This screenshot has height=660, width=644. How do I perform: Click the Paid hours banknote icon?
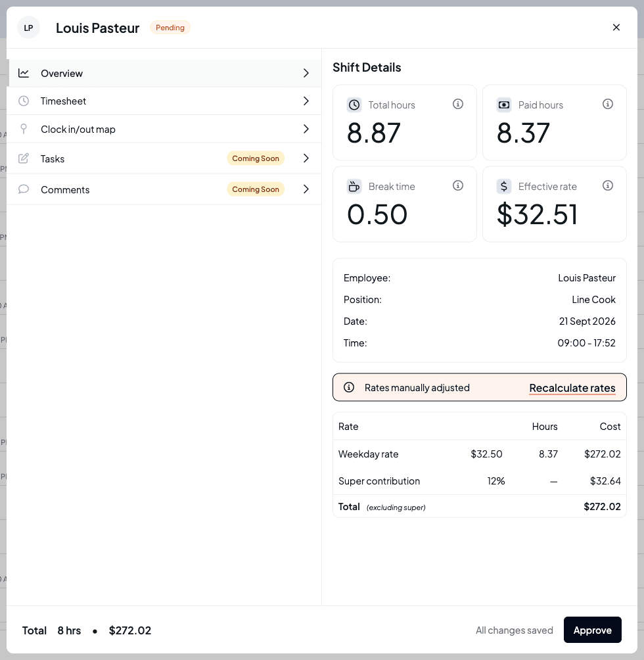(x=504, y=105)
